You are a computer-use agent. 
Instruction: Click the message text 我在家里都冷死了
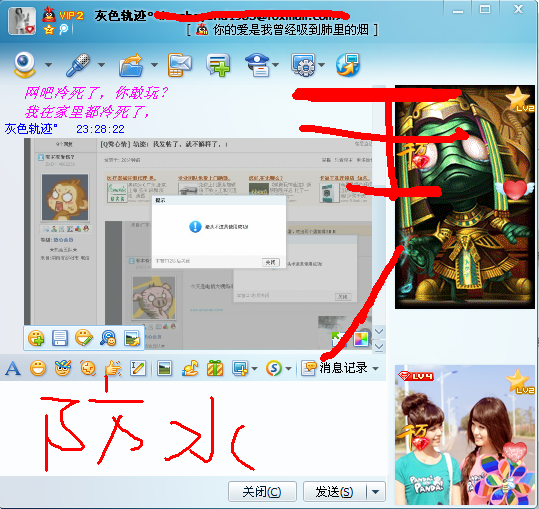tap(87, 112)
